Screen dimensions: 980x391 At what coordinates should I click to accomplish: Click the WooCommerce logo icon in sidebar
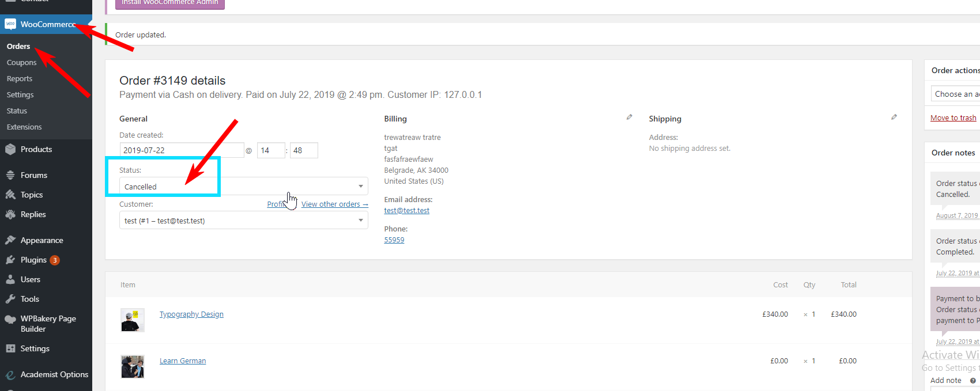[x=10, y=24]
